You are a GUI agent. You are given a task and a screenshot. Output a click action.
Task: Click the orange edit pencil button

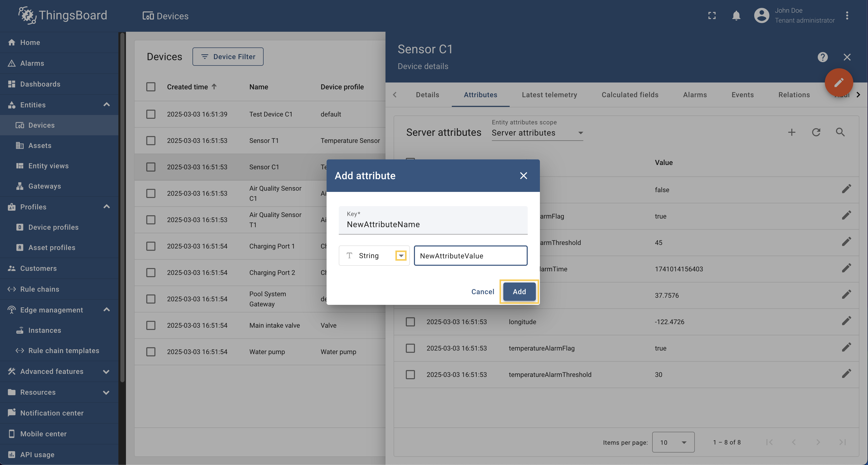click(x=839, y=82)
